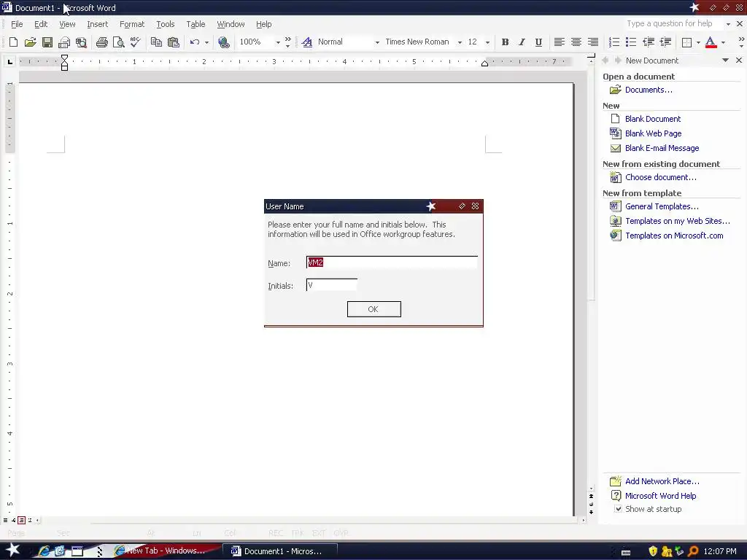Apply the red Font Color swatch

(x=711, y=42)
